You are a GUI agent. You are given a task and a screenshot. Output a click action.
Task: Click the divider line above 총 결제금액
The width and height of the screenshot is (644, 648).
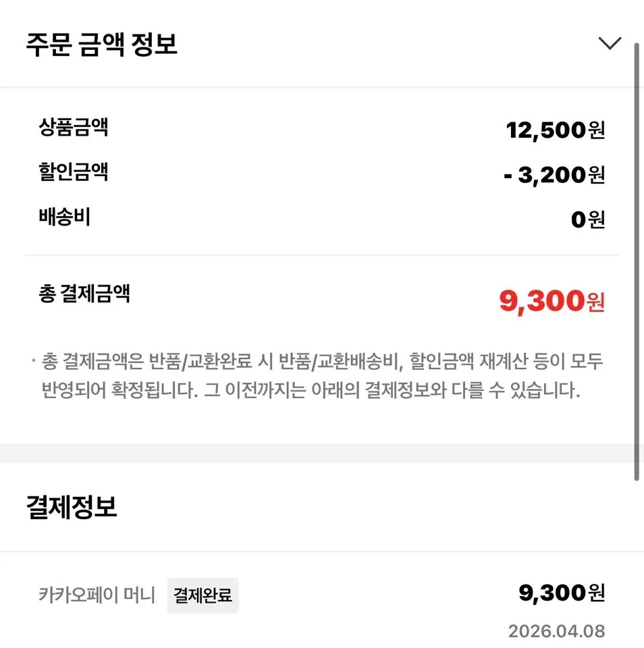[321, 255]
